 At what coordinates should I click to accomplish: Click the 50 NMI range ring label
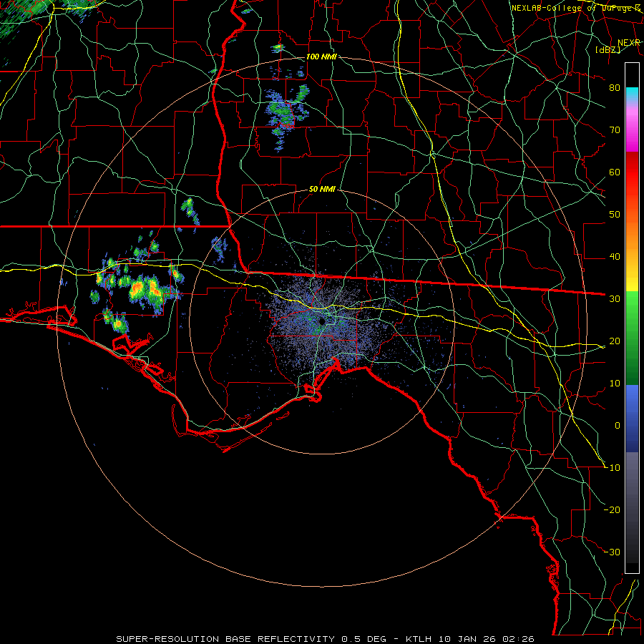click(322, 190)
